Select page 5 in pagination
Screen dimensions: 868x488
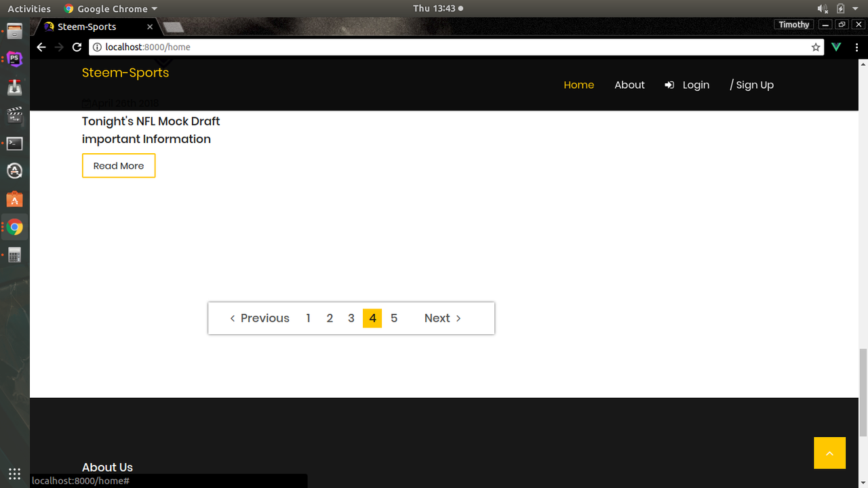(x=394, y=318)
